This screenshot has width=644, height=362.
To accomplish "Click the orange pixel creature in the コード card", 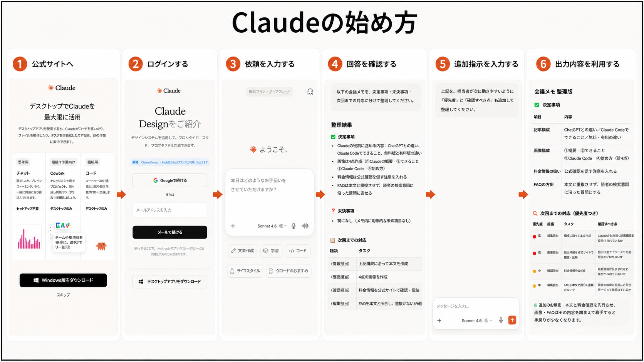I will (x=101, y=246).
